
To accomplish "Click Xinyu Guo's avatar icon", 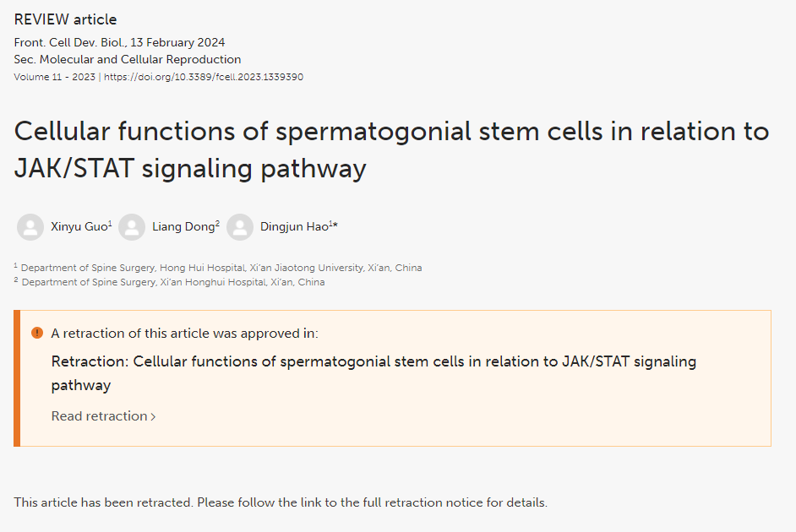I will [x=30, y=226].
